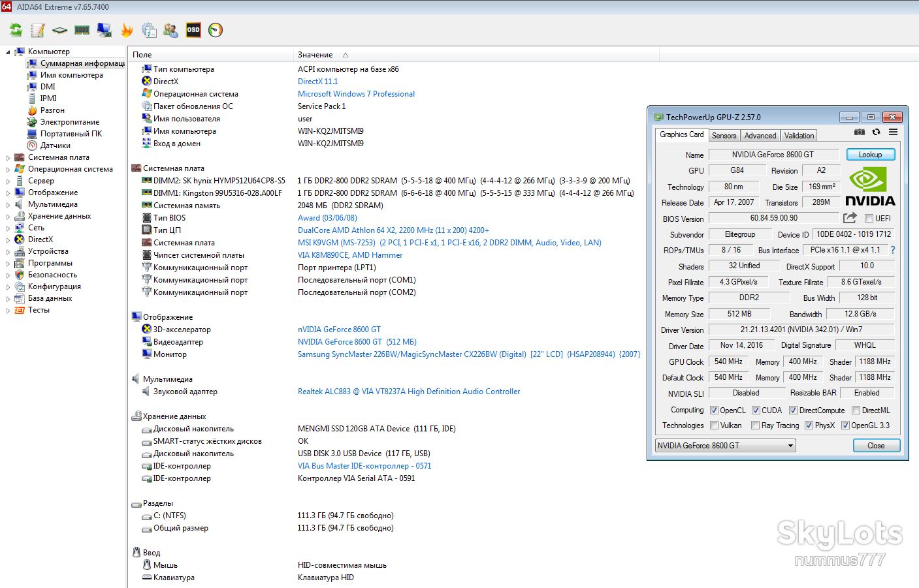The width and height of the screenshot is (919, 588).
Task: Open the GPU-Z hamburger menu
Action: (893, 132)
